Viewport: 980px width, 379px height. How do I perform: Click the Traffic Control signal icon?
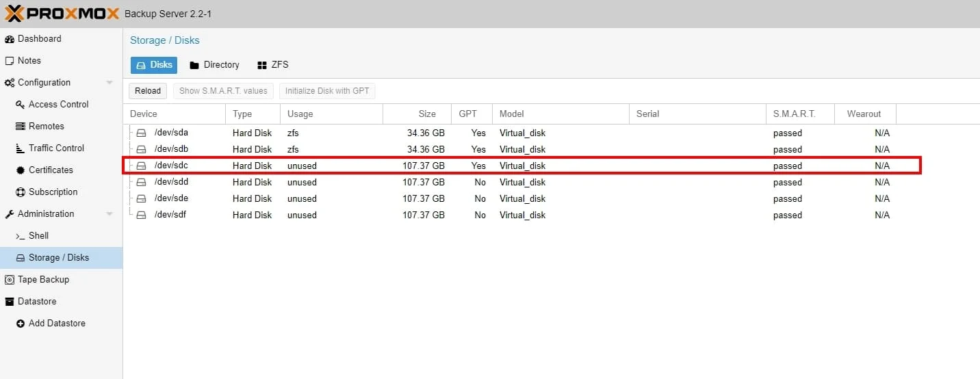tap(20, 148)
